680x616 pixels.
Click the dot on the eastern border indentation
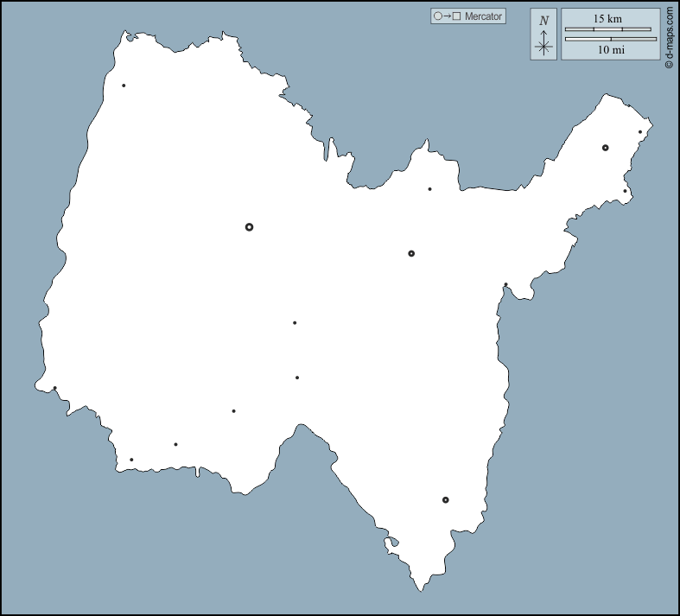[505, 284]
